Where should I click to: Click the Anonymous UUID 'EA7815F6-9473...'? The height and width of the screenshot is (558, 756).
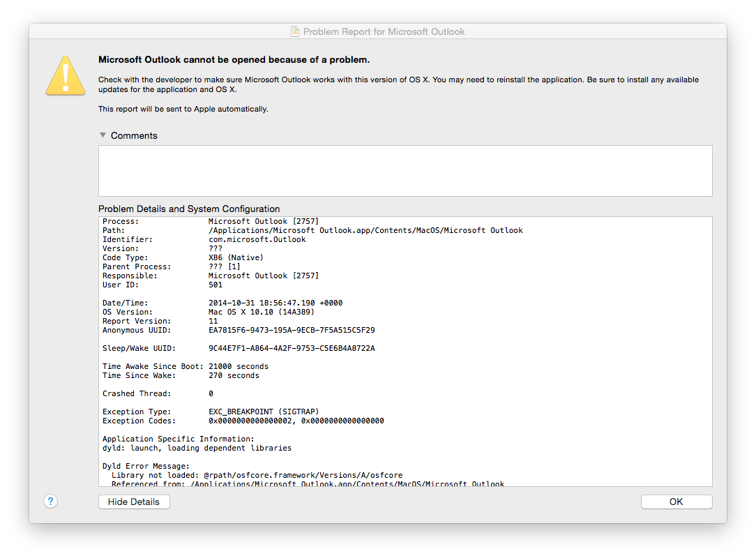coord(292,331)
